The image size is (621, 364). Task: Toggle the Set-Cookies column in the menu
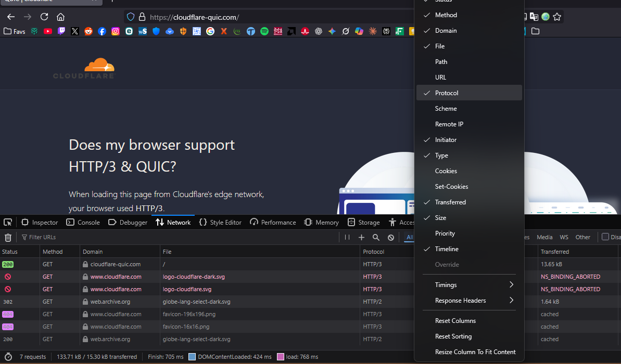(x=470, y=187)
